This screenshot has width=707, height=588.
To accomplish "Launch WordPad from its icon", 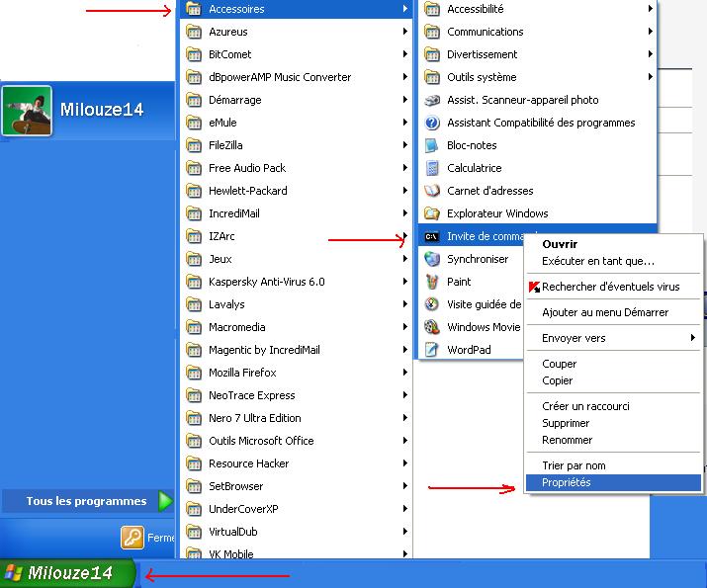I will click(x=431, y=350).
